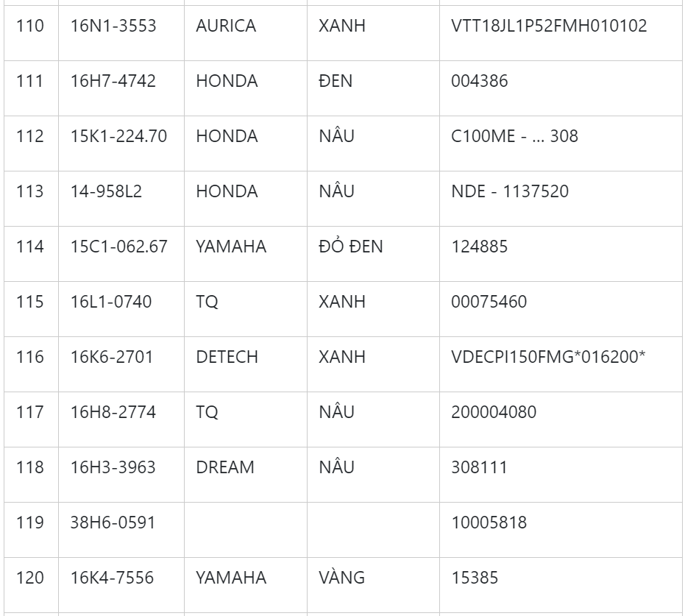Select plate 15C1-062.67 cell
685x616 pixels.
119,247
